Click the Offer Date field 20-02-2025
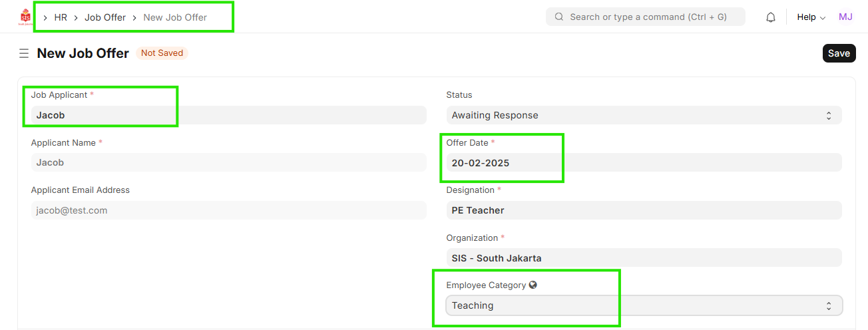This screenshot has height=330, width=868. [643, 162]
